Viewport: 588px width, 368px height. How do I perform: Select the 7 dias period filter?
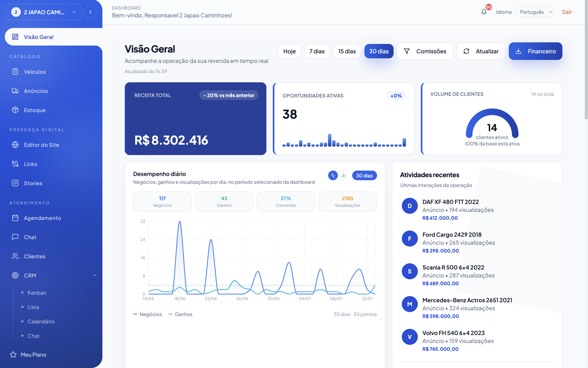[x=317, y=51]
